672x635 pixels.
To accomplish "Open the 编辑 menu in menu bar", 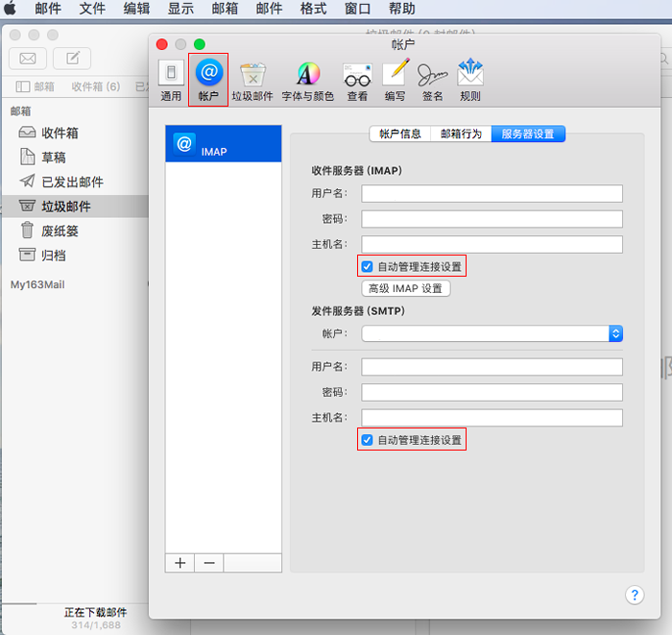I will click(136, 8).
